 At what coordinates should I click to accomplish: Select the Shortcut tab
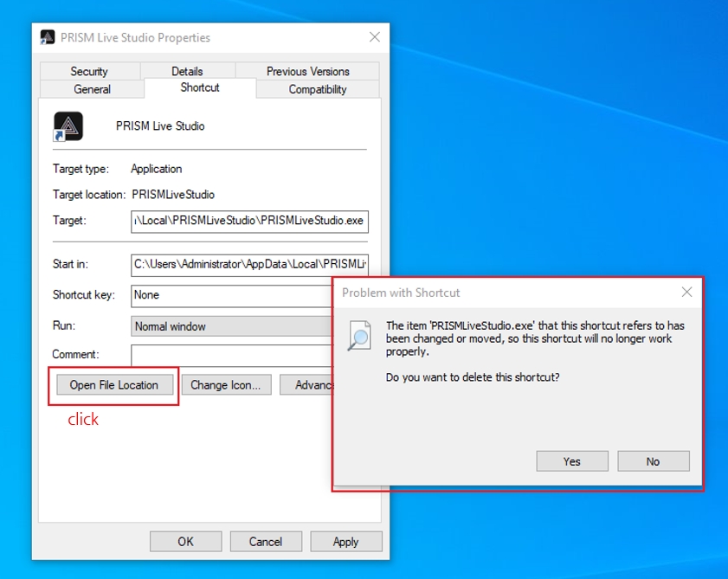coord(200,88)
